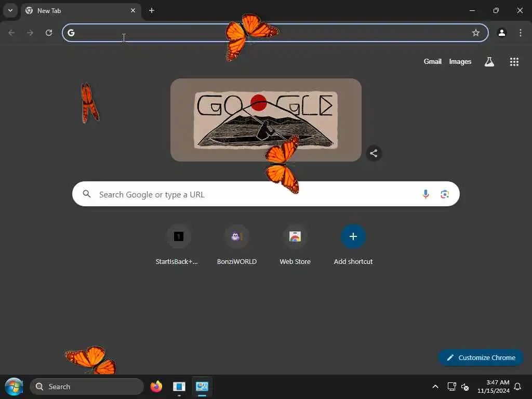Search by image with Google Lens
The height and width of the screenshot is (399, 532).
(x=445, y=194)
